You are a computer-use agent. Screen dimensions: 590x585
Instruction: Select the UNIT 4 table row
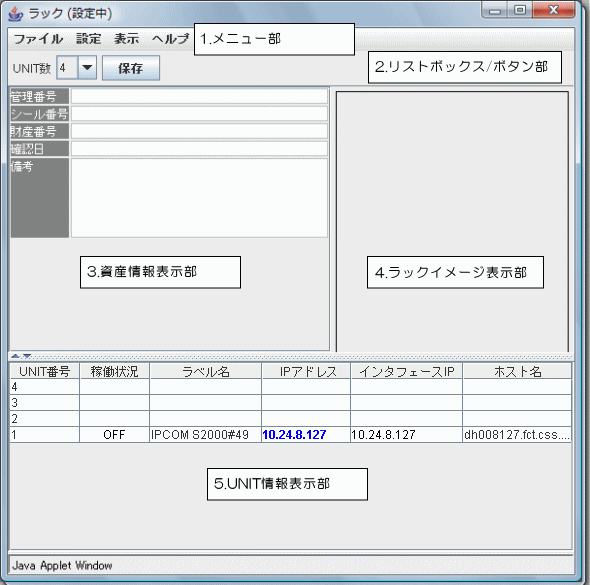point(290,387)
